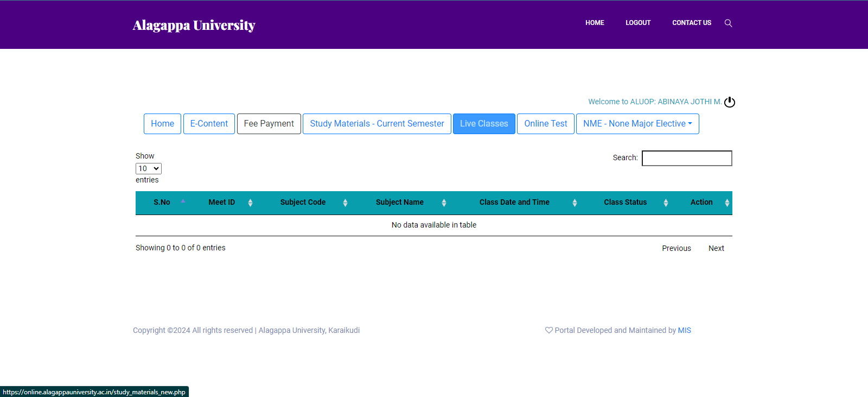Open the entries-per-page dropdown showing 10
The width and height of the screenshot is (868, 397).
point(149,168)
